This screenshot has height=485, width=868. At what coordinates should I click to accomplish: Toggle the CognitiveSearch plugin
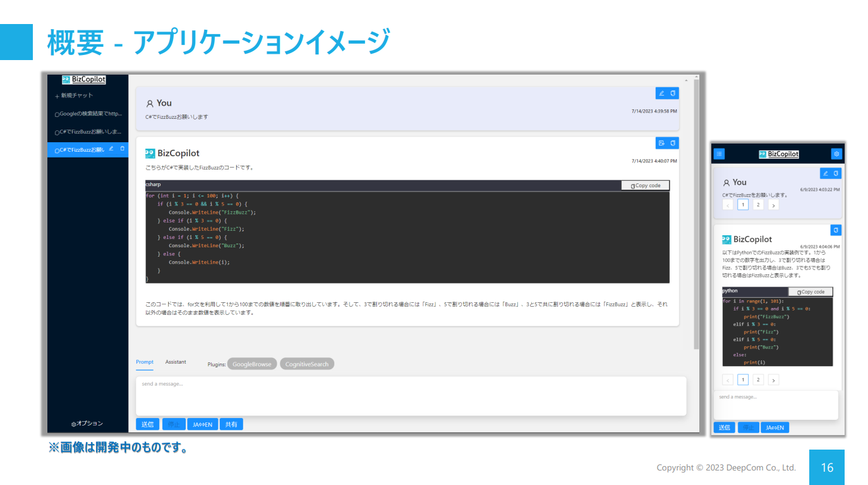point(307,364)
